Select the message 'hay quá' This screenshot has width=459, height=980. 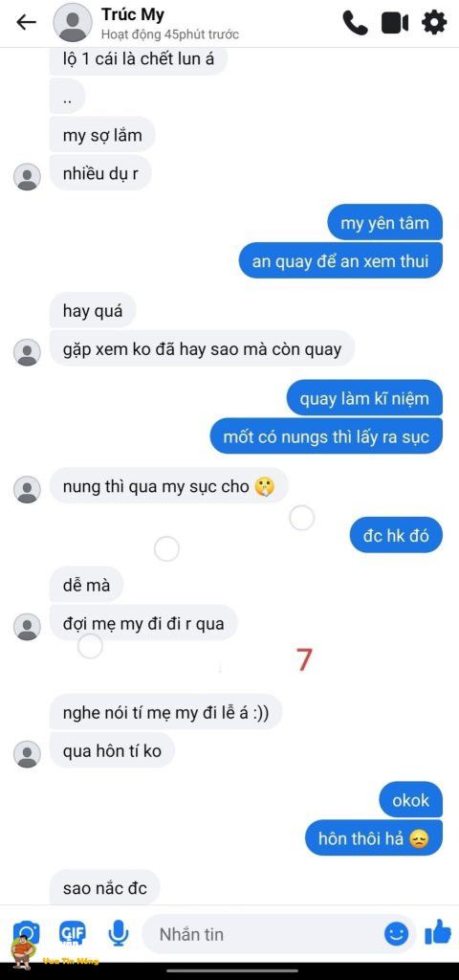93,310
